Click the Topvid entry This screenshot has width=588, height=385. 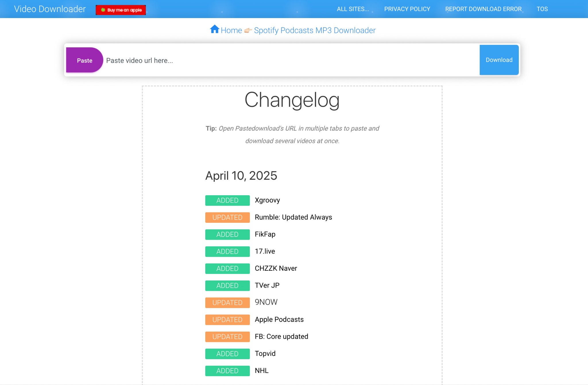point(265,353)
